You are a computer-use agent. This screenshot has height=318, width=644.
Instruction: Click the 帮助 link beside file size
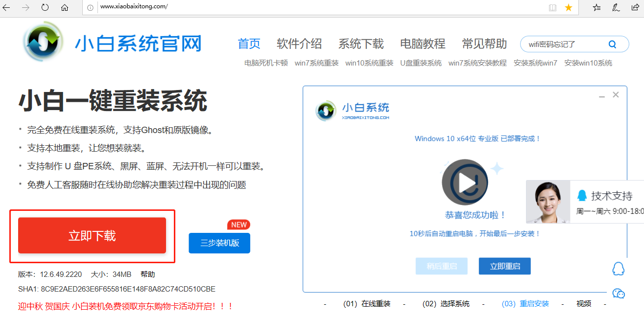coord(147,274)
